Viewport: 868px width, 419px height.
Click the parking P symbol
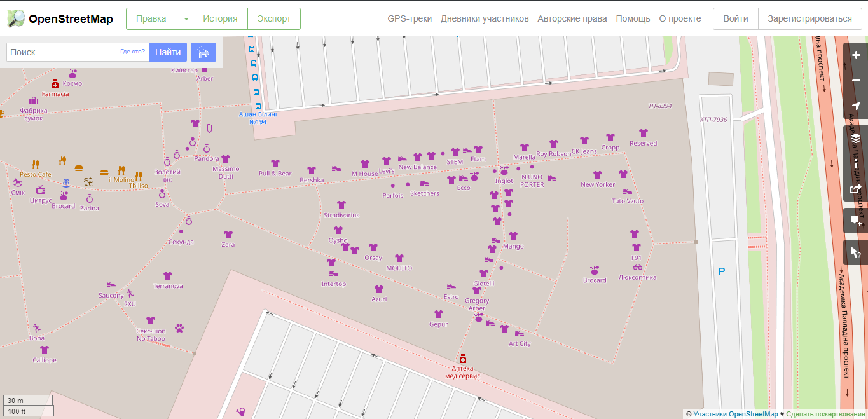722,272
